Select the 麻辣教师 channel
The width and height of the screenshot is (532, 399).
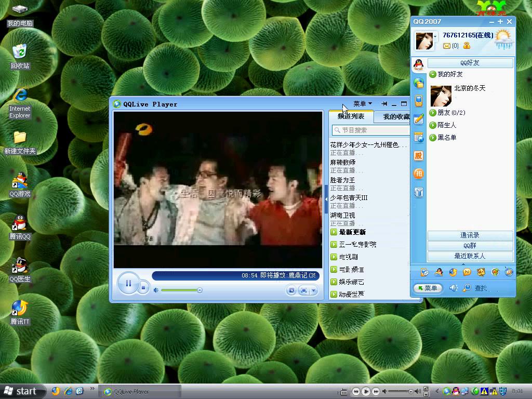tap(343, 163)
